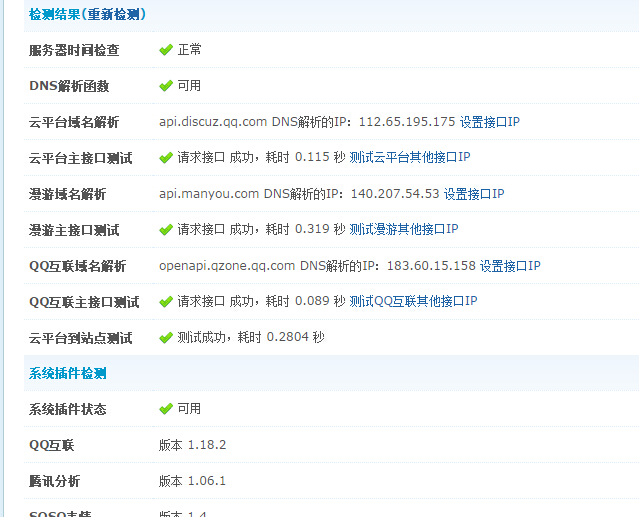
Task: Select the 系统插件状态 label
Action: tap(67, 409)
